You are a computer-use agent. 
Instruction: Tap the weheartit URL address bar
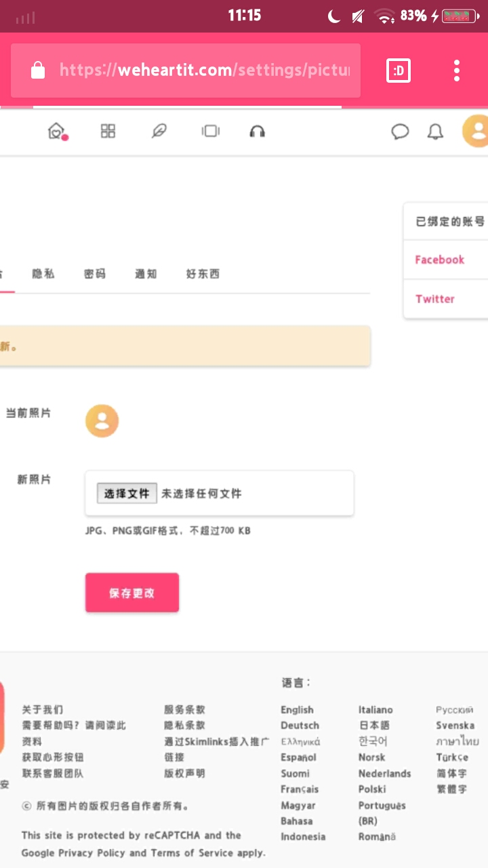[203, 71]
